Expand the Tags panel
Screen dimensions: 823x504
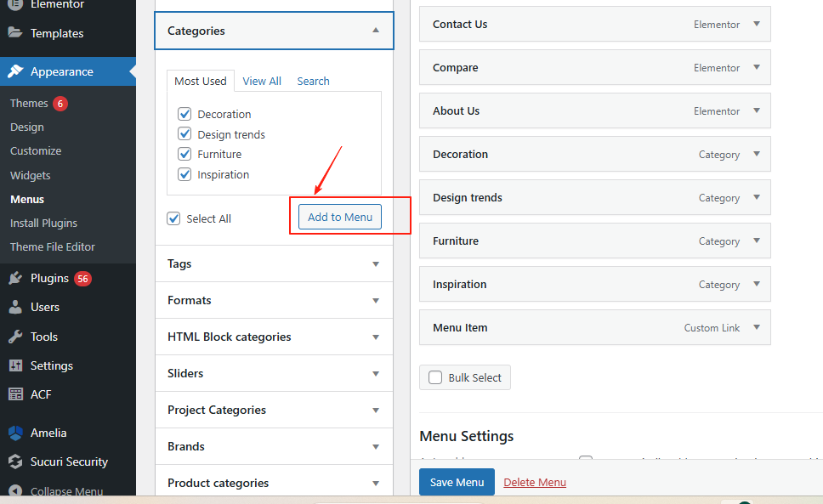[376, 263]
